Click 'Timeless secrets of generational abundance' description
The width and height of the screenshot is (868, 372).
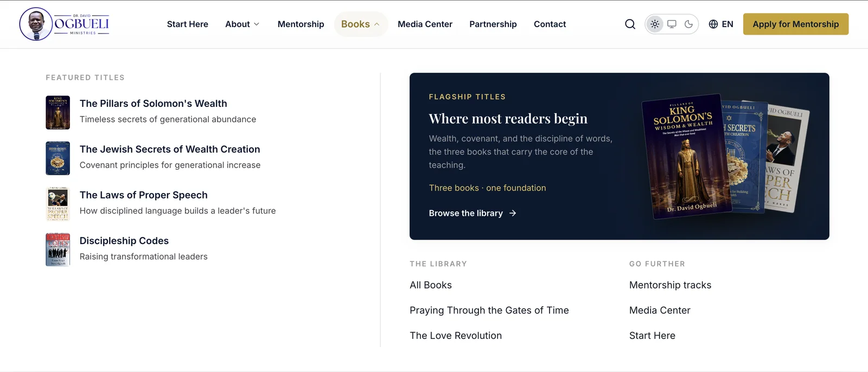point(168,119)
